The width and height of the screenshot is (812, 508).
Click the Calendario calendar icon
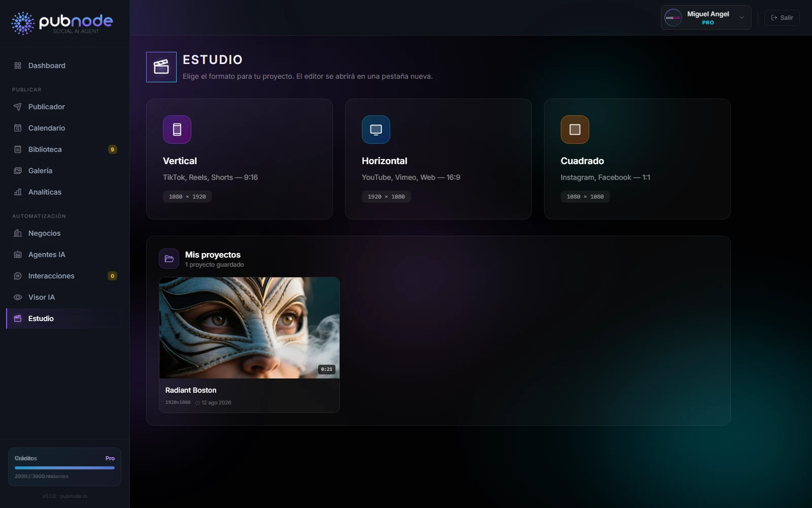[18, 128]
